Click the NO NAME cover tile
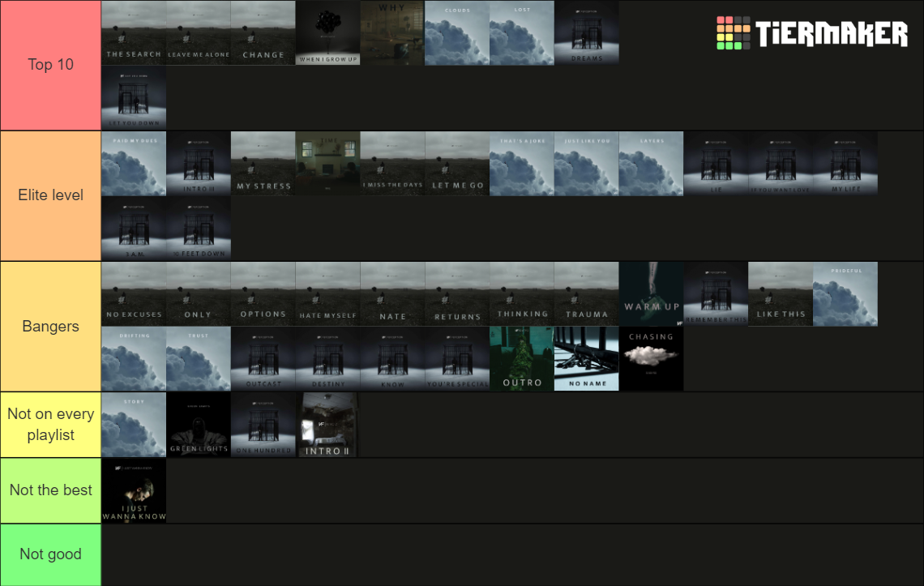 (586, 359)
